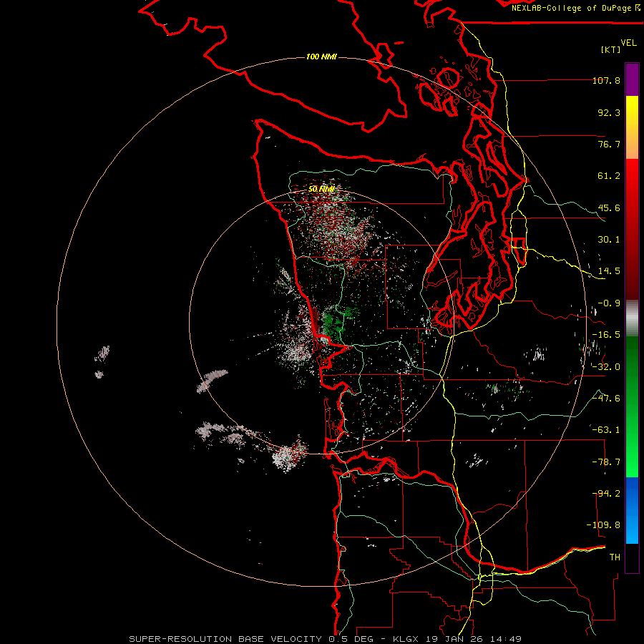
Task: Click the -109.8 velocity scale value
Action: tap(603, 525)
